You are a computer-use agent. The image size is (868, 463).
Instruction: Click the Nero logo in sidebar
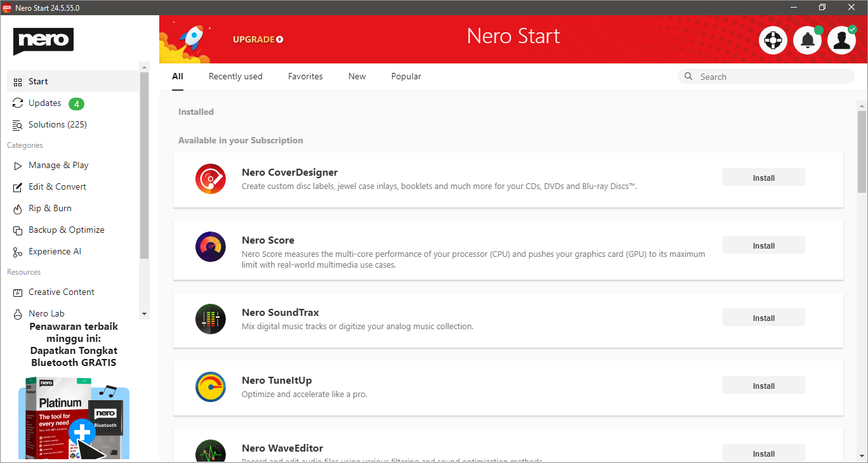click(x=43, y=41)
